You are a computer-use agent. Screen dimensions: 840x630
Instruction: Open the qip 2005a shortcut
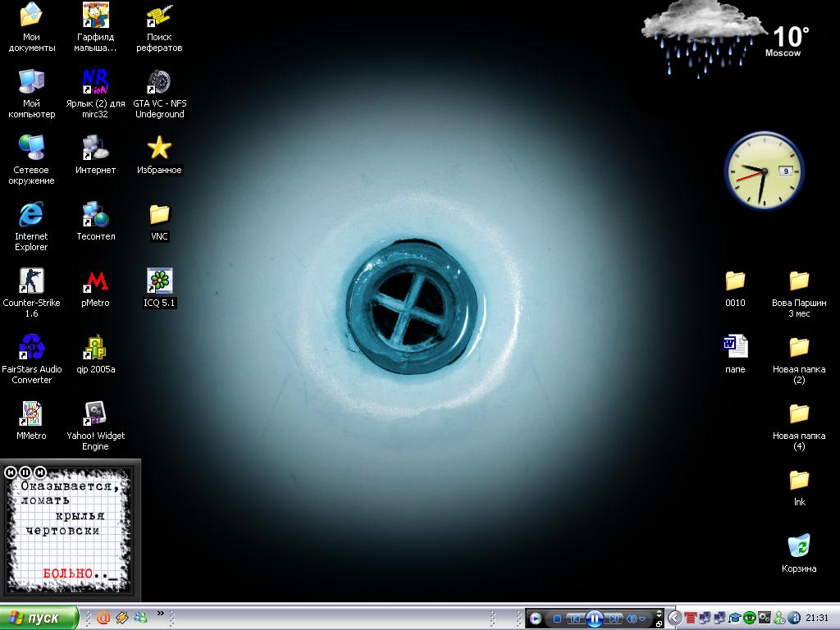[96, 348]
